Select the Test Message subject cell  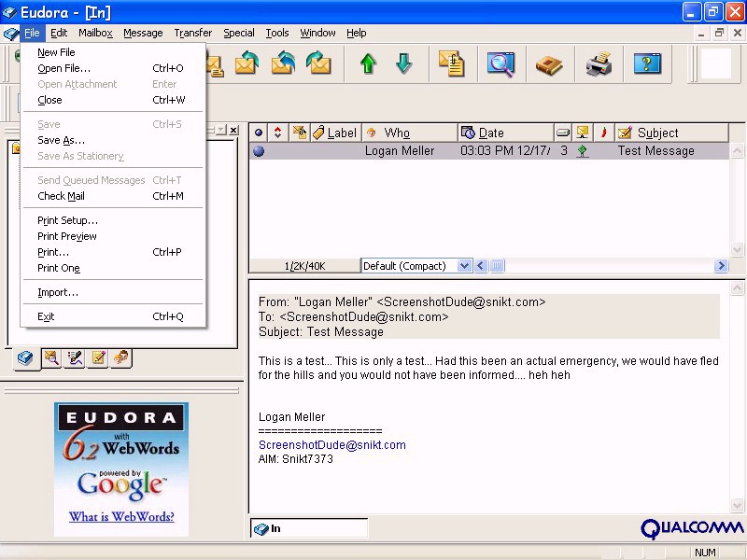(x=656, y=151)
